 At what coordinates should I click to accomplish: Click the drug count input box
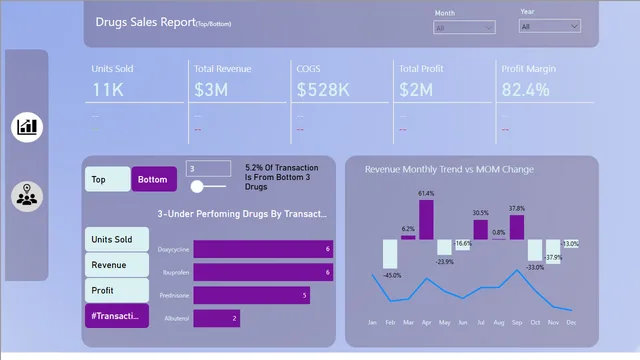tap(209, 169)
